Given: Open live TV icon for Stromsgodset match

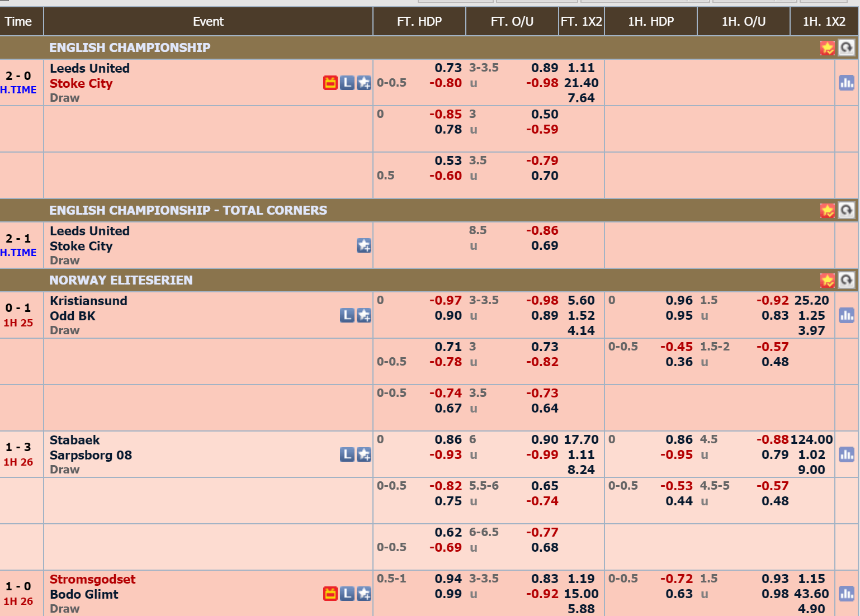Looking at the screenshot, I should pyautogui.click(x=330, y=594).
